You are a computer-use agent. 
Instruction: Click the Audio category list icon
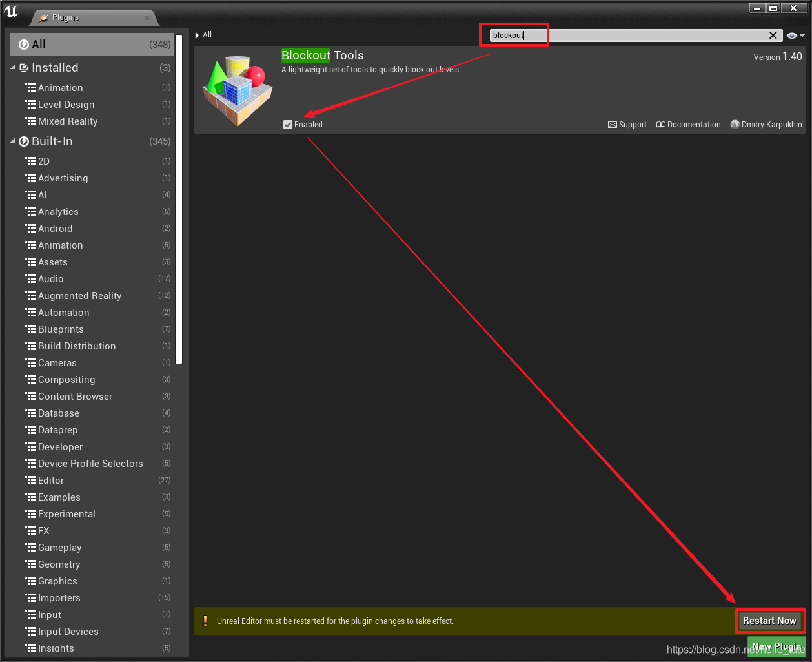pos(30,279)
